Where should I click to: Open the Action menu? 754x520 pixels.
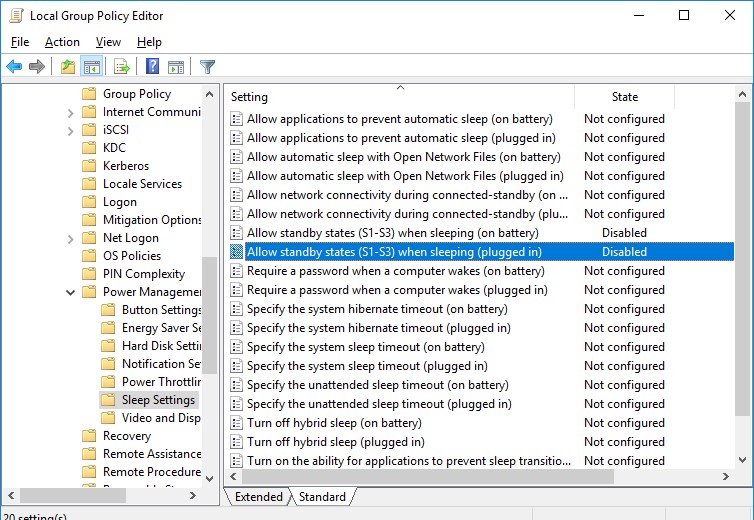tap(62, 42)
